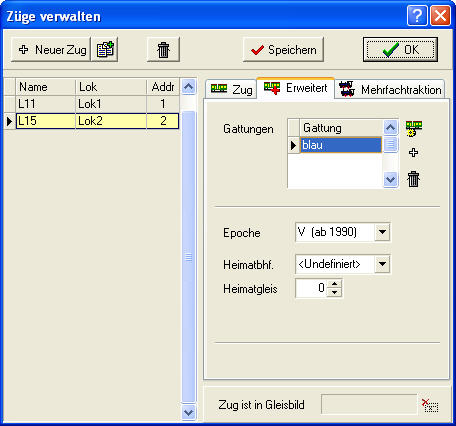The image size is (456, 426).
Task: Decrease the Heimatgleis value with down arrow
Action: (x=334, y=292)
